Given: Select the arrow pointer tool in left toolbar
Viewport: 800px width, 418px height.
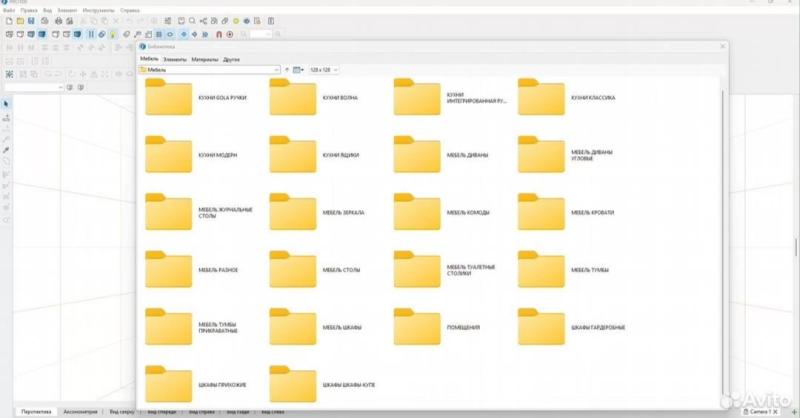Looking at the screenshot, I should [x=7, y=104].
